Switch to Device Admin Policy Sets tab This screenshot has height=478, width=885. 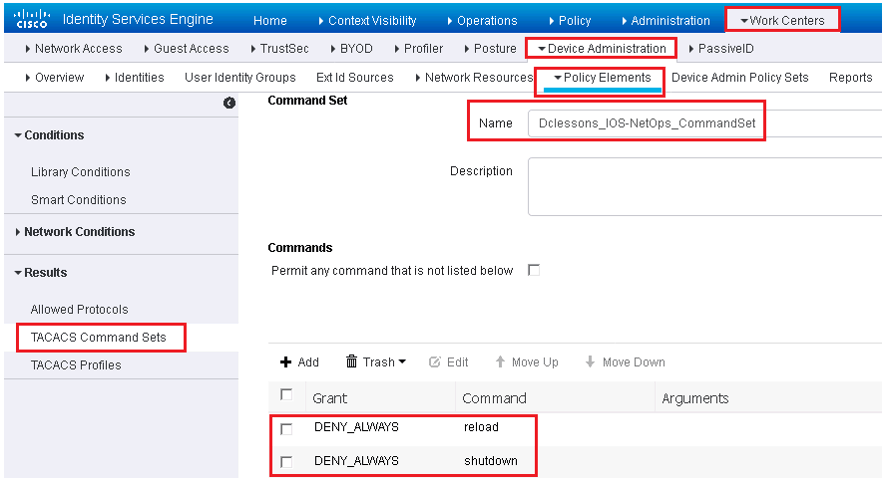coord(739,77)
